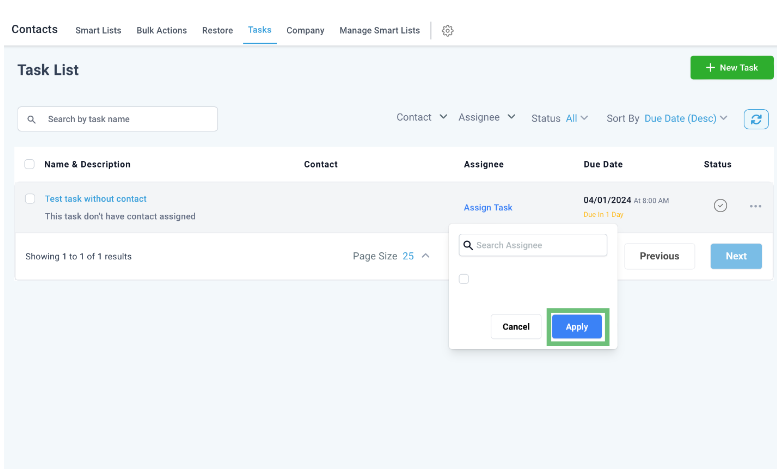Mark task complete with checkmark icon
The width and height of the screenshot is (777, 471).
720,206
